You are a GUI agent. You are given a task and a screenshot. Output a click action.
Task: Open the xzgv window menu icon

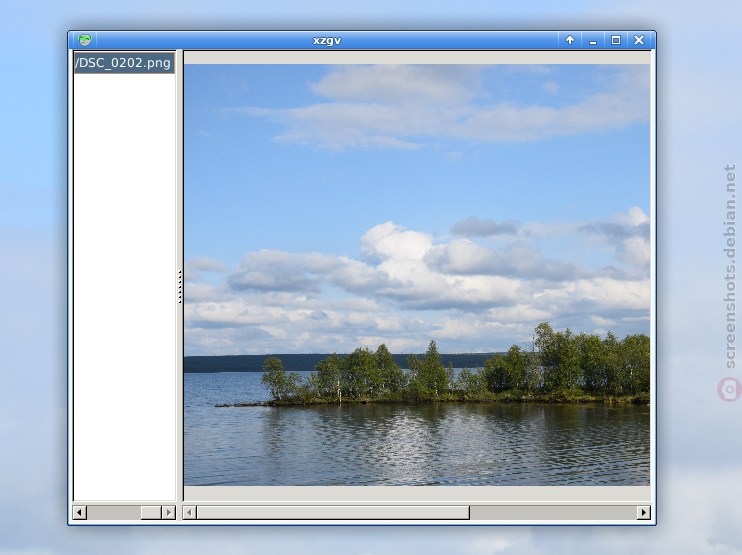point(85,40)
